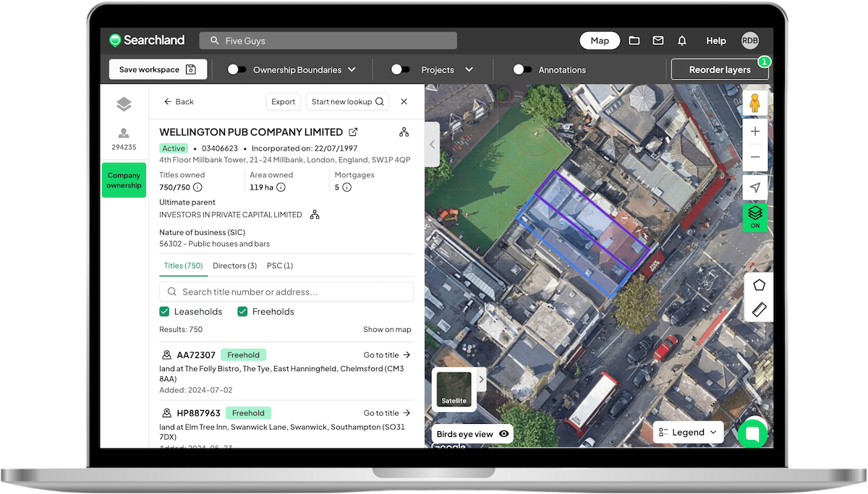This screenshot has height=494, width=868.
Task: Click INVESTORS IN PRIVATE CAPITAL LIMITED text
Action: [x=231, y=215]
